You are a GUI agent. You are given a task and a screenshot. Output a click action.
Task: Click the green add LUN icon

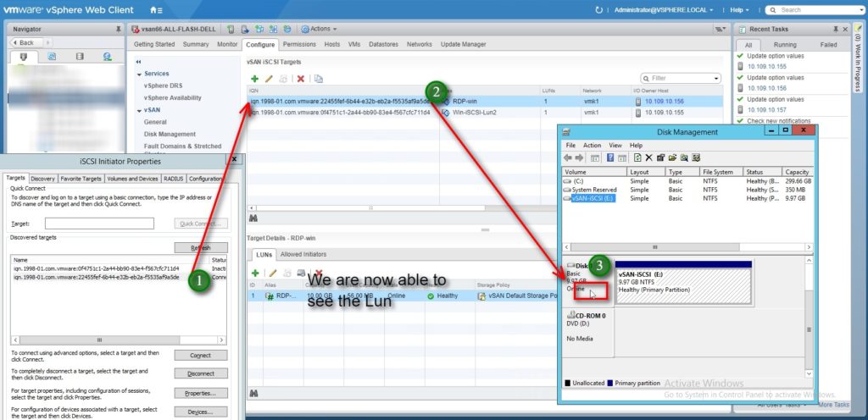click(x=254, y=273)
